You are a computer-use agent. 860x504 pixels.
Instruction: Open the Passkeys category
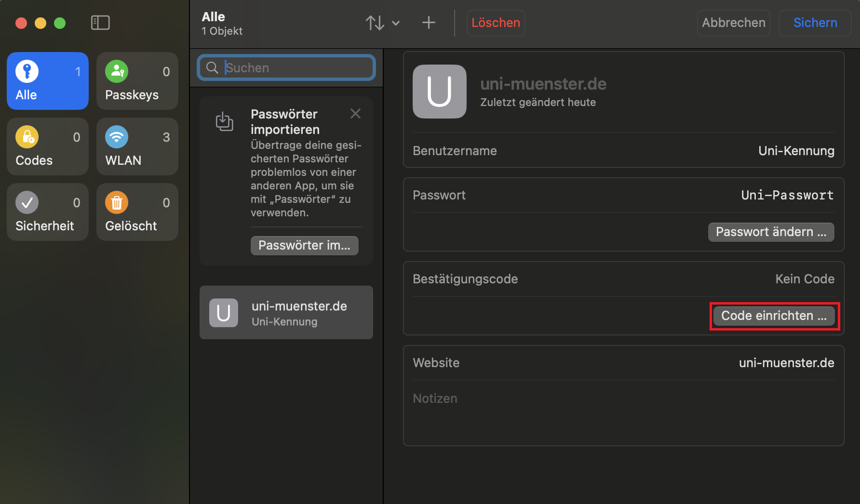click(x=137, y=81)
